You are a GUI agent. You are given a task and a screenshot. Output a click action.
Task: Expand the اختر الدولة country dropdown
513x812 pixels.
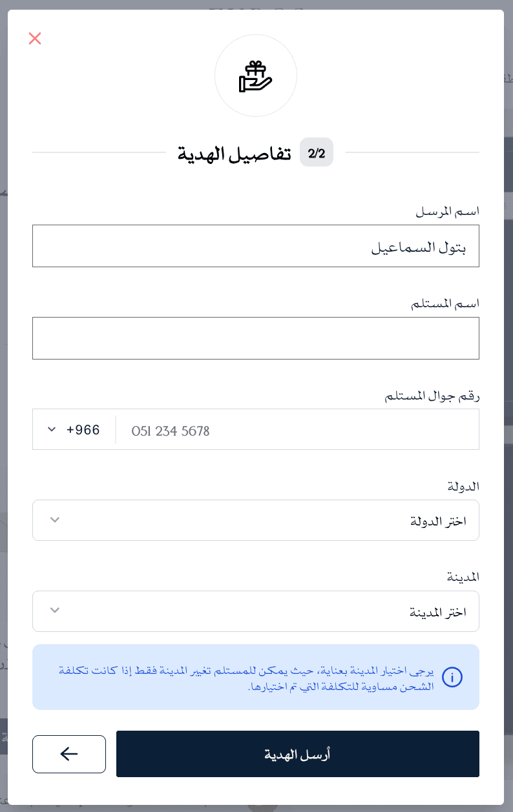click(x=256, y=520)
